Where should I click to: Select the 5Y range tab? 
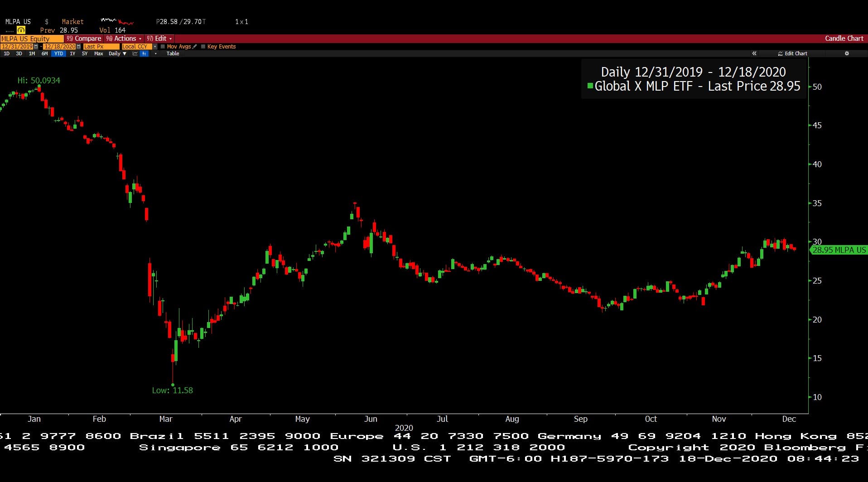pyautogui.click(x=85, y=53)
